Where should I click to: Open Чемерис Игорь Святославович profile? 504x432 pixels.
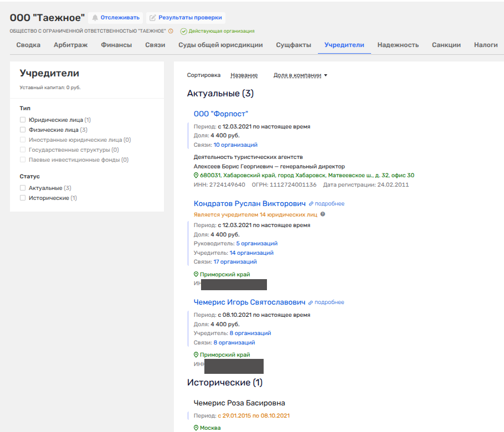coord(249,302)
